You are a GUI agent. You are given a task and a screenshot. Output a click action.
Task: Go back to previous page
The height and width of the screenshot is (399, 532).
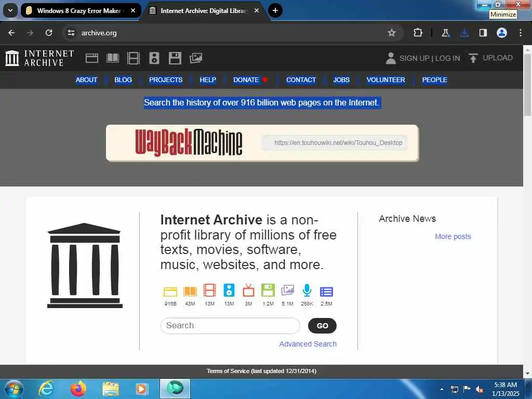tap(11, 33)
